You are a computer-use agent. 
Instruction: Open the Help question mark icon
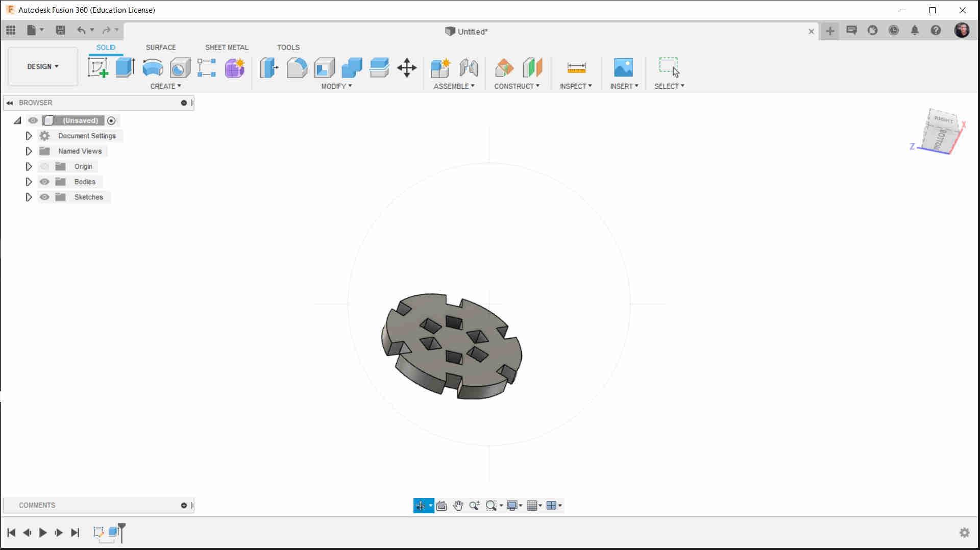coord(936,31)
